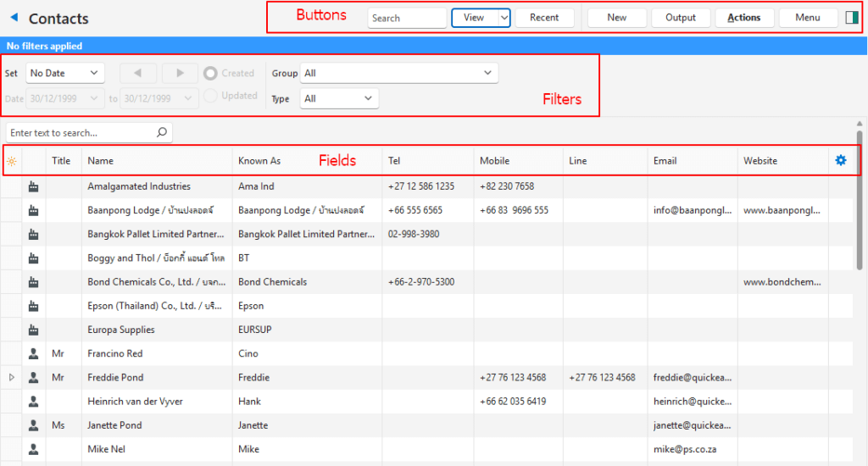
Task: Click the New button
Action: coord(616,18)
